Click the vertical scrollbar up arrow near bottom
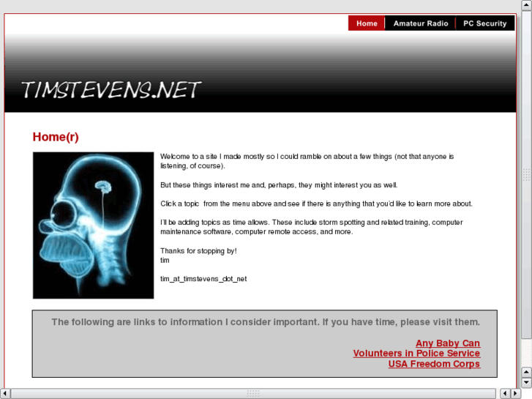532x399 pixels. pos(526,372)
